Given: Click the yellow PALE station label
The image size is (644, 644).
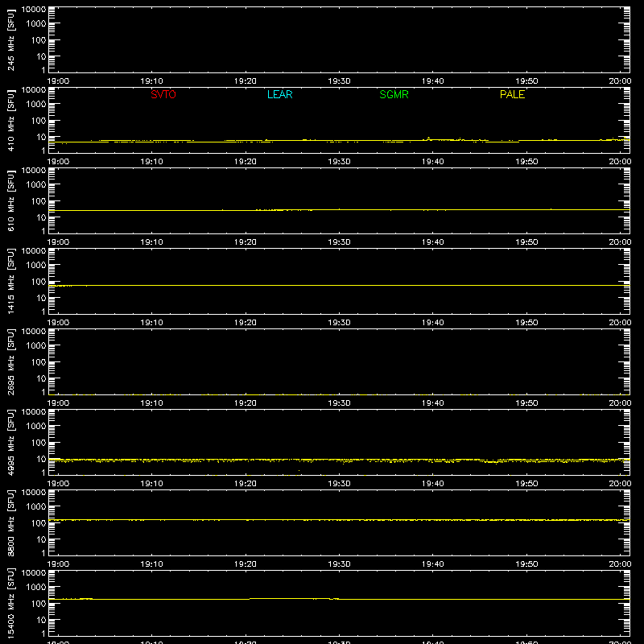Looking at the screenshot, I should (512, 94).
